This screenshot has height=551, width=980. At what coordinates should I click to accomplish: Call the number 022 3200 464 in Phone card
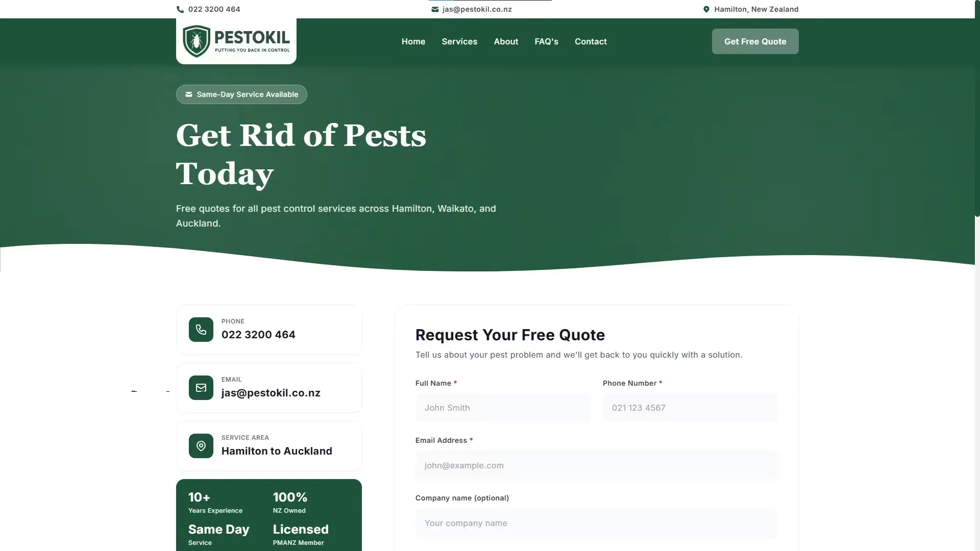coord(258,335)
